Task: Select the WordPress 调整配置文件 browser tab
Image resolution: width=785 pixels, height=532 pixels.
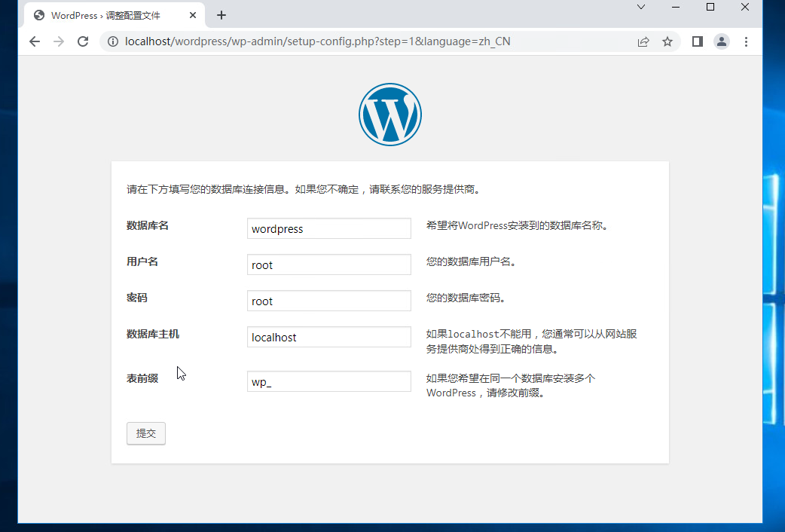Action: [x=105, y=14]
